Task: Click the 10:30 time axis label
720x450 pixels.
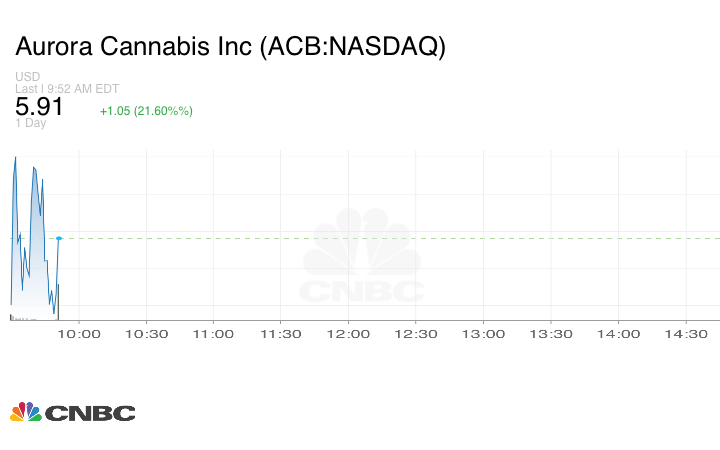Action: pos(146,334)
